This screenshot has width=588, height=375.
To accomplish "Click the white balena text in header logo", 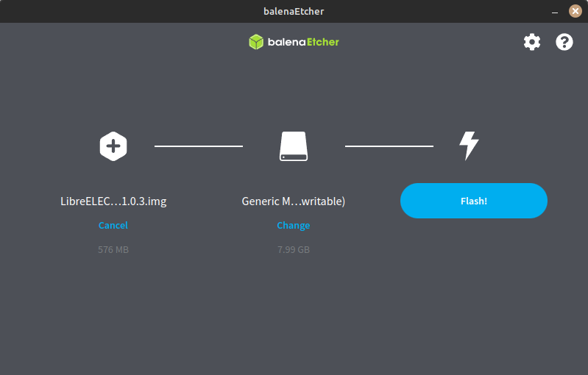I will click(283, 42).
